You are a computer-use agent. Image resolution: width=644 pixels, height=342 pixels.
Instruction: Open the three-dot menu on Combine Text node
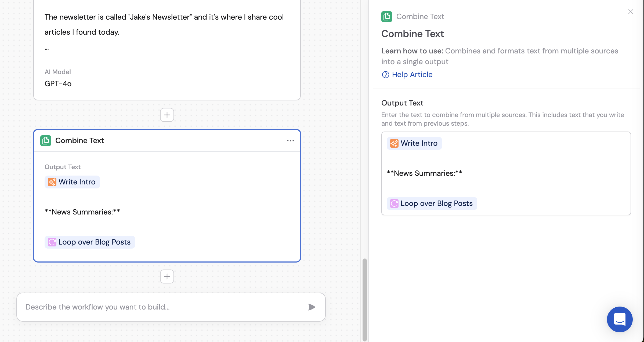290,140
